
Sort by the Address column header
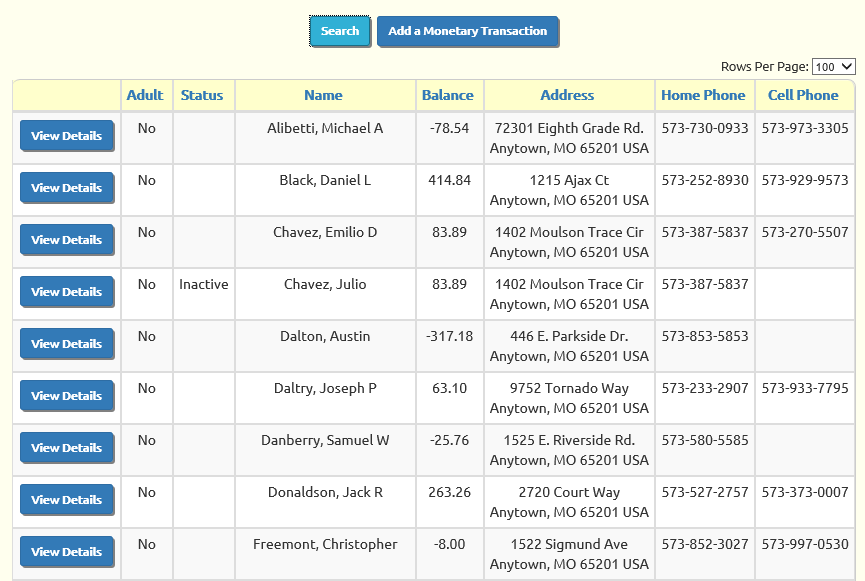click(x=567, y=95)
